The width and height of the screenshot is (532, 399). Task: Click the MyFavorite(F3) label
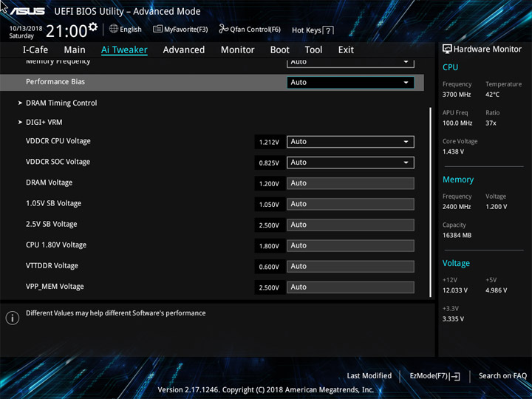tap(186, 30)
